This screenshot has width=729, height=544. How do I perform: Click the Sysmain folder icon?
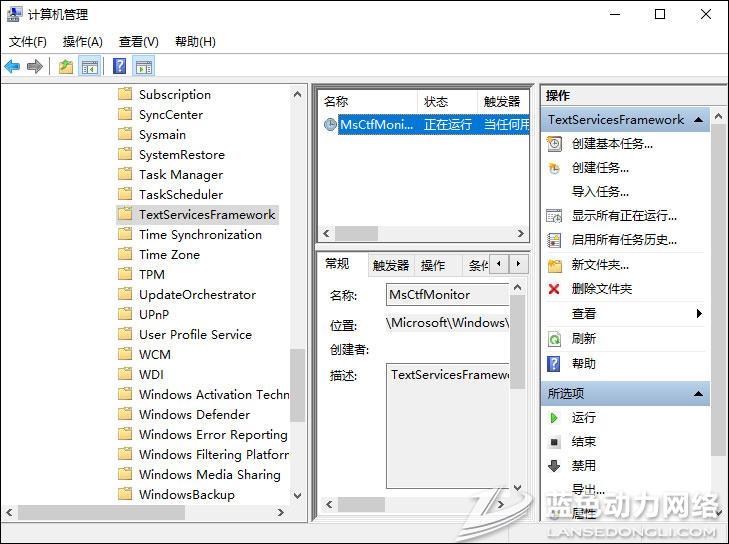(x=125, y=134)
